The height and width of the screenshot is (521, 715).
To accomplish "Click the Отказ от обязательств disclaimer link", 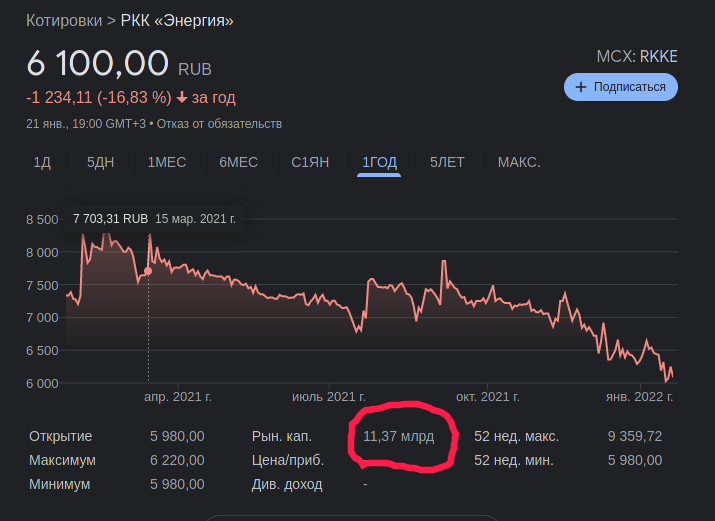I will click(x=219, y=124).
